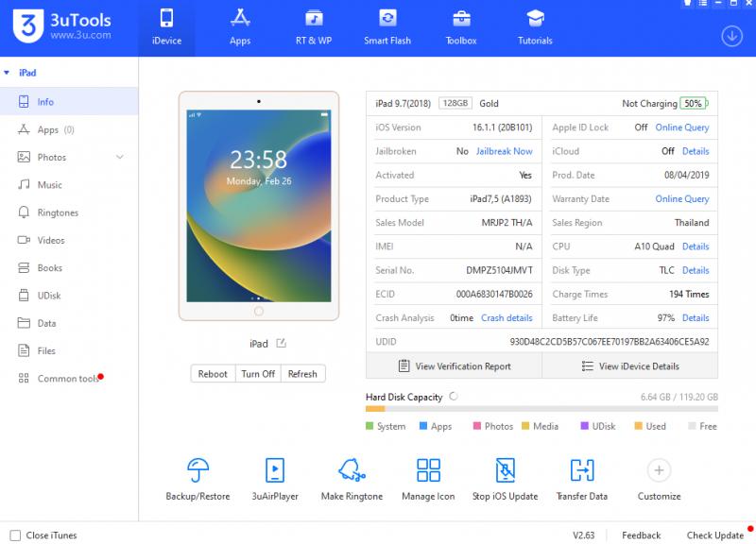The image size is (756, 544).
Task: Click the Customize plus icon
Action: (659, 470)
